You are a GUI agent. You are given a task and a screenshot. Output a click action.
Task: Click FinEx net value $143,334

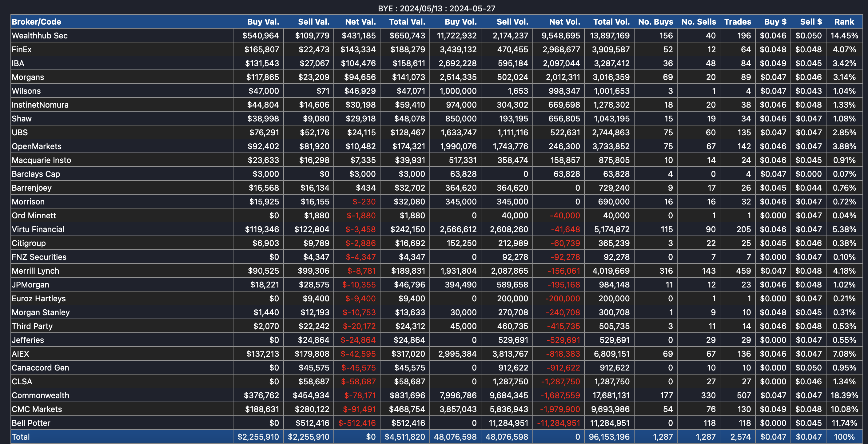[358, 50]
